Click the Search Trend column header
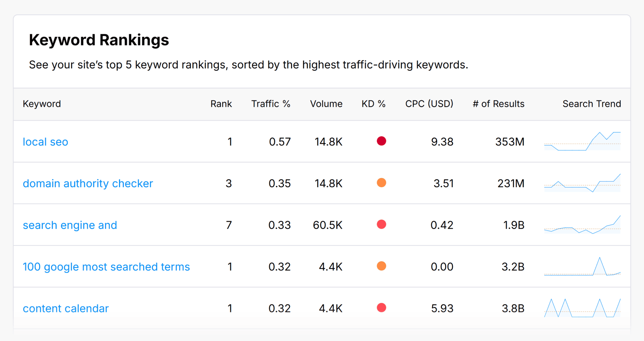Viewport: 644px width, 341px height. pos(592,104)
